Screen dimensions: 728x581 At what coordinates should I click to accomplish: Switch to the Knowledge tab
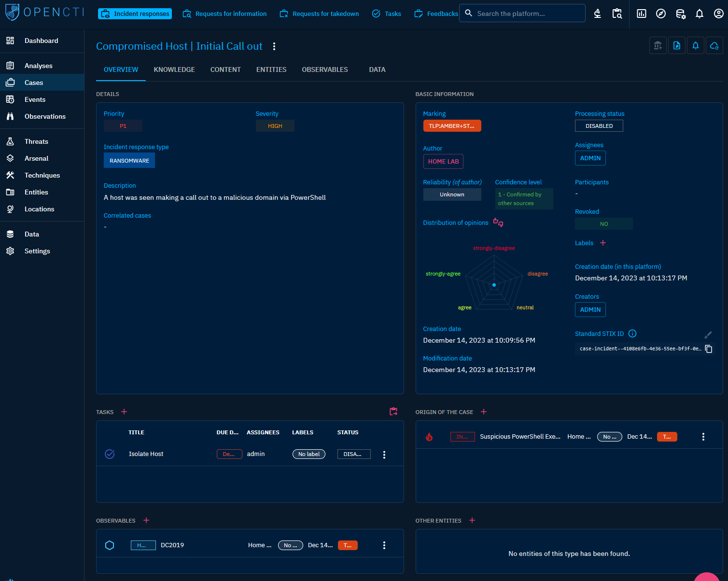(x=174, y=69)
